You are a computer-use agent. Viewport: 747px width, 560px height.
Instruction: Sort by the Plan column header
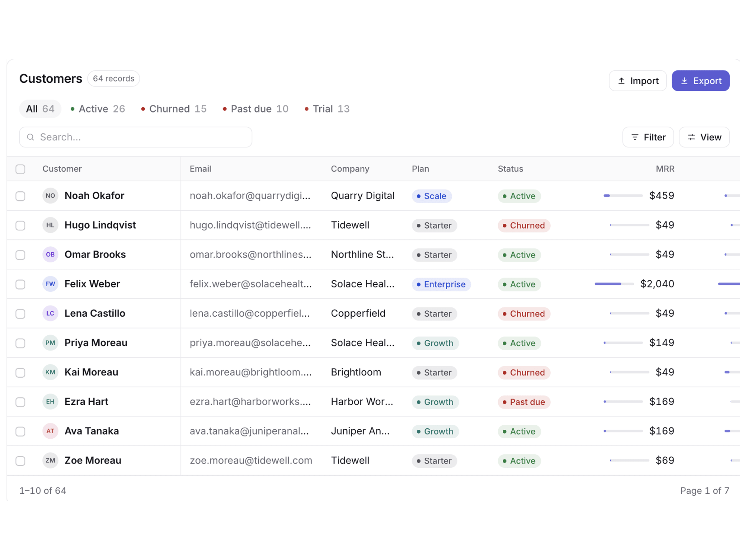(420, 169)
